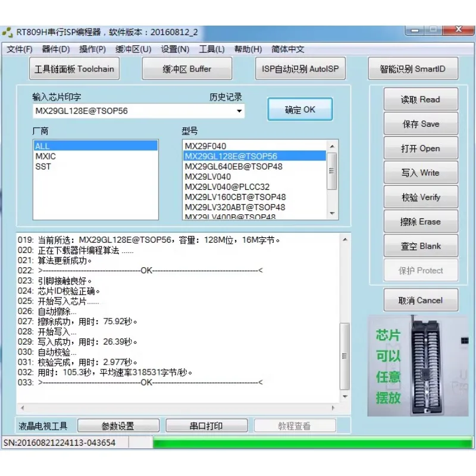Click the model list scrollbar thumb

(332, 171)
